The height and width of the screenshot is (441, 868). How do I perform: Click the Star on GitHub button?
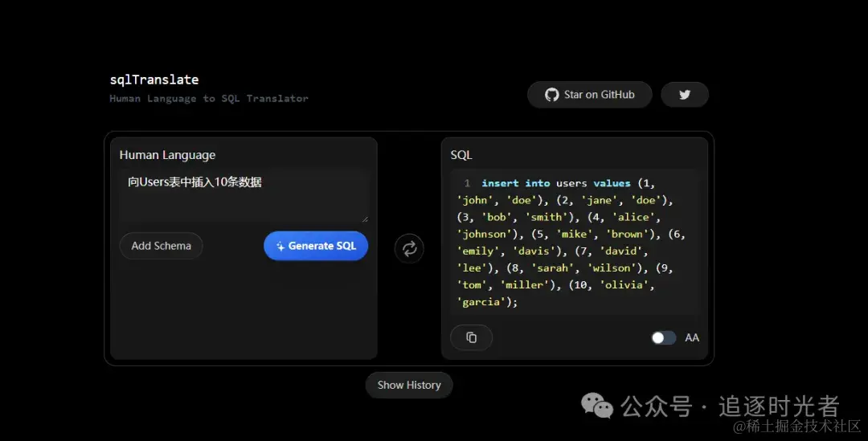(x=590, y=95)
